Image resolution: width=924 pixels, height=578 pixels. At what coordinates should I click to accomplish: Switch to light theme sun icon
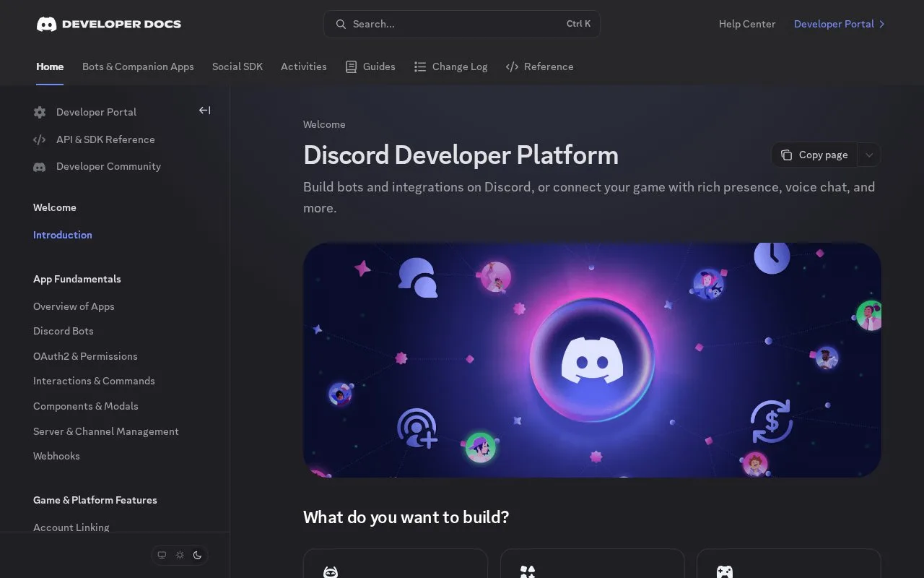[x=180, y=555]
